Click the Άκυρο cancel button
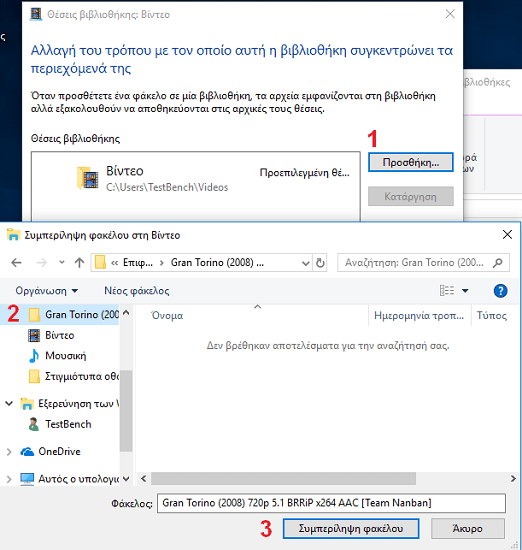Screen dimensions: 522x550 pyautogui.click(x=468, y=528)
